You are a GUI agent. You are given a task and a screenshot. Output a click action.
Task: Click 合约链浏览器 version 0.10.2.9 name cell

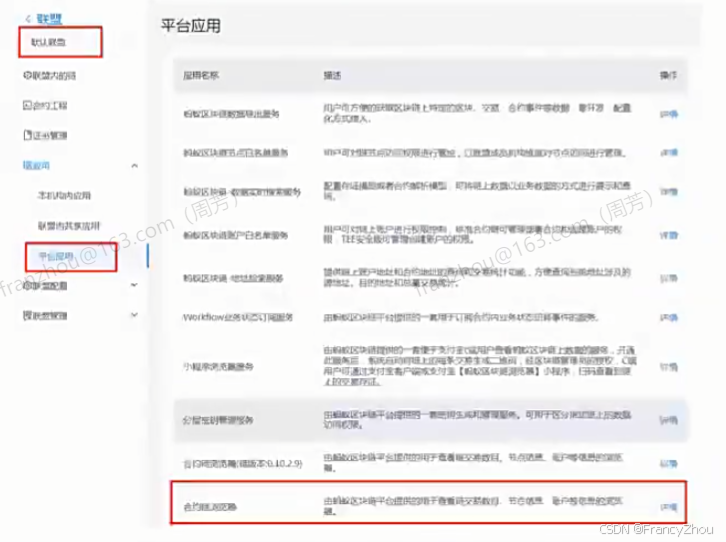[243, 463]
